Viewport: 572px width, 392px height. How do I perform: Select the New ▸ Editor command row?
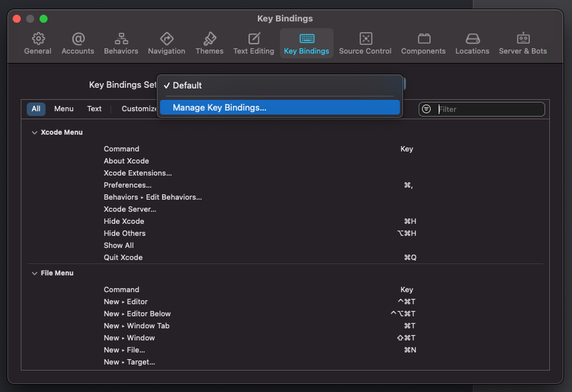285,302
